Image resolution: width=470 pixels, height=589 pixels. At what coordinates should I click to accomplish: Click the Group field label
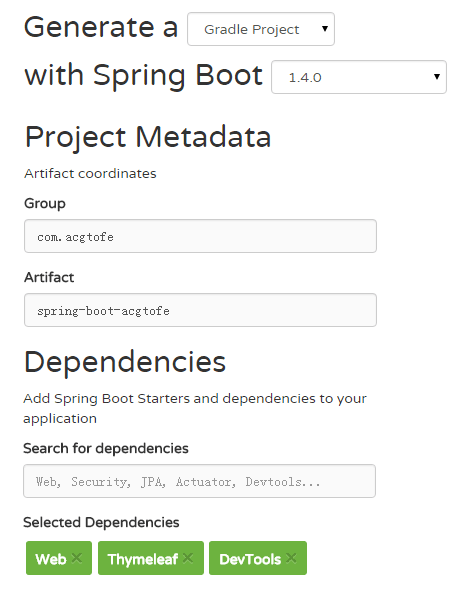pos(45,204)
